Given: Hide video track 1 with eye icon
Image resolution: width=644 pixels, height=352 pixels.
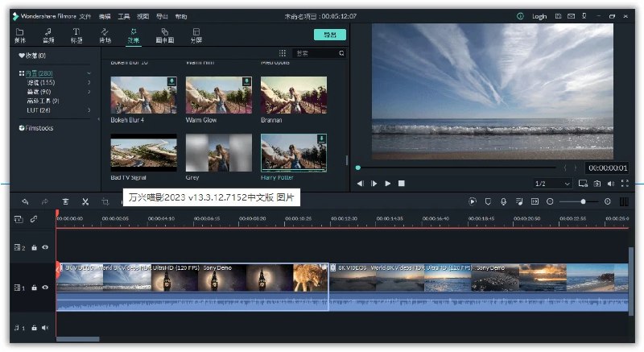Looking at the screenshot, I should (45, 288).
